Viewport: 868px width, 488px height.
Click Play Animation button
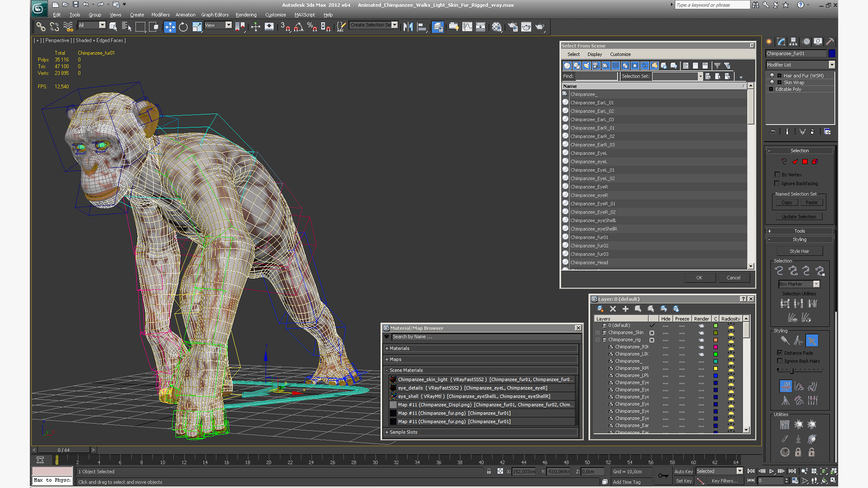coord(772,471)
